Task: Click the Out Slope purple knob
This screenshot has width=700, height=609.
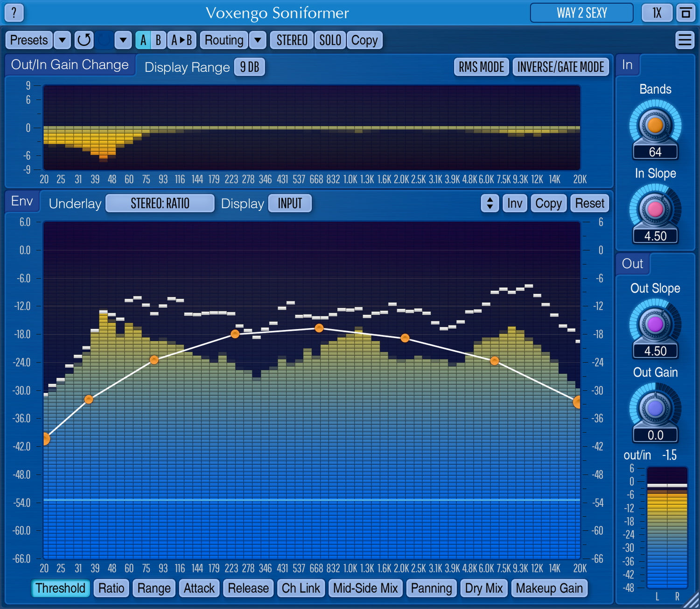Action: coord(655,324)
